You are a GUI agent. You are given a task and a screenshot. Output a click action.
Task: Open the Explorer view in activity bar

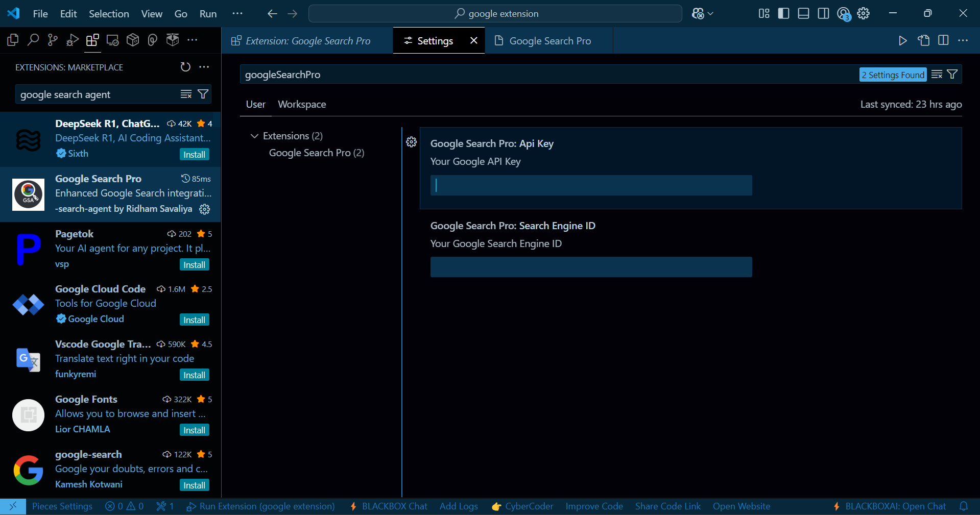[x=13, y=40]
